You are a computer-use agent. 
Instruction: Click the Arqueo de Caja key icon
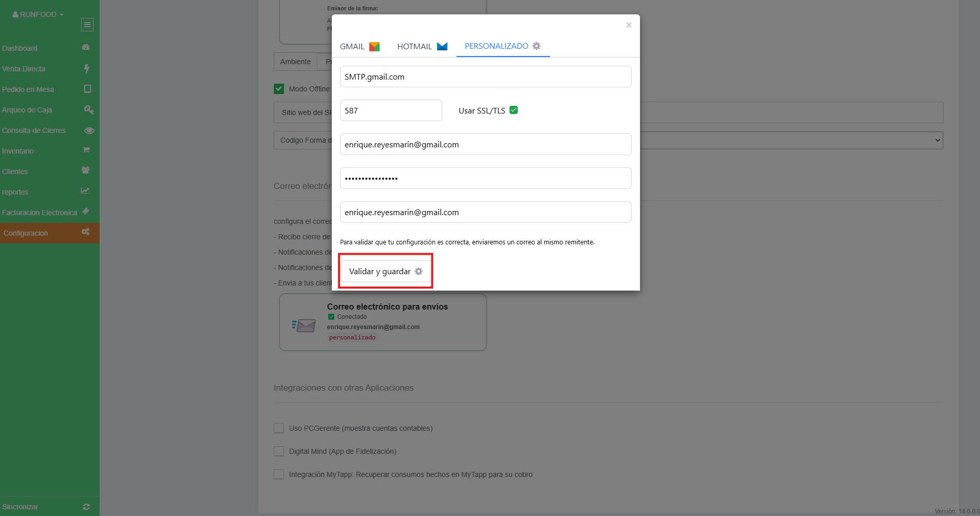[89, 109]
